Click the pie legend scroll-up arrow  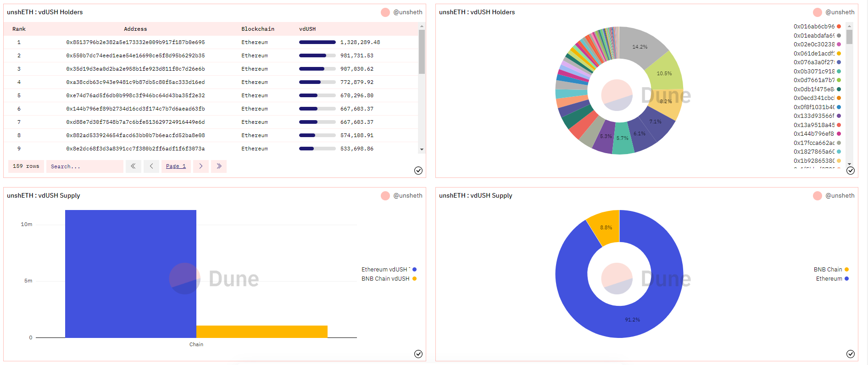point(849,26)
